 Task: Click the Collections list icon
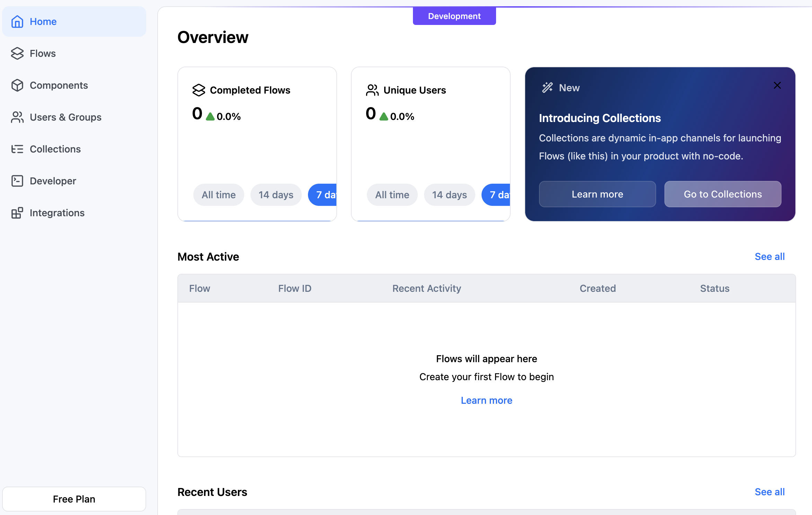17,149
